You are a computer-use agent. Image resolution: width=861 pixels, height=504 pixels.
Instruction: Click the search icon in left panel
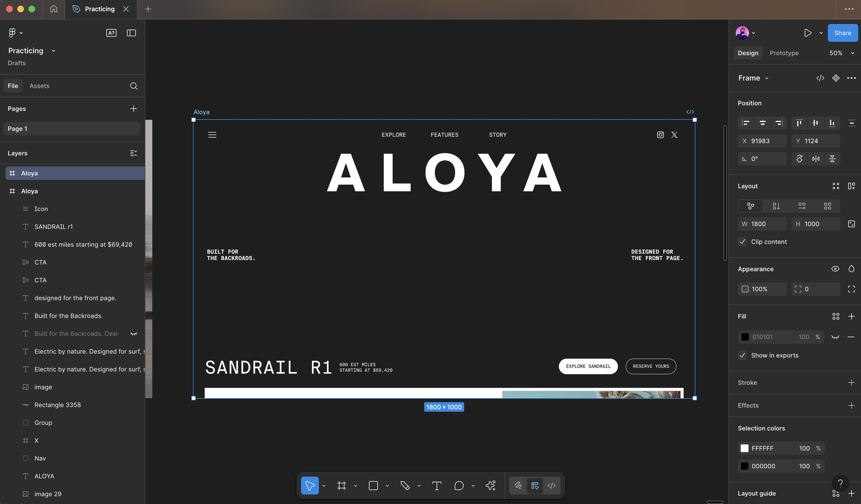point(133,86)
